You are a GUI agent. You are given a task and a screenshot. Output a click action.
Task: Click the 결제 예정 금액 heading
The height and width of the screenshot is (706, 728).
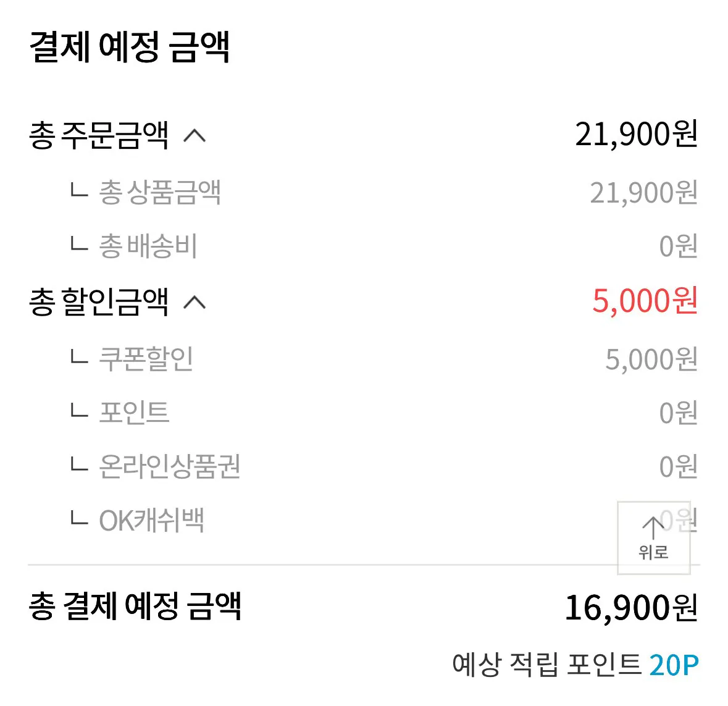[131, 42]
